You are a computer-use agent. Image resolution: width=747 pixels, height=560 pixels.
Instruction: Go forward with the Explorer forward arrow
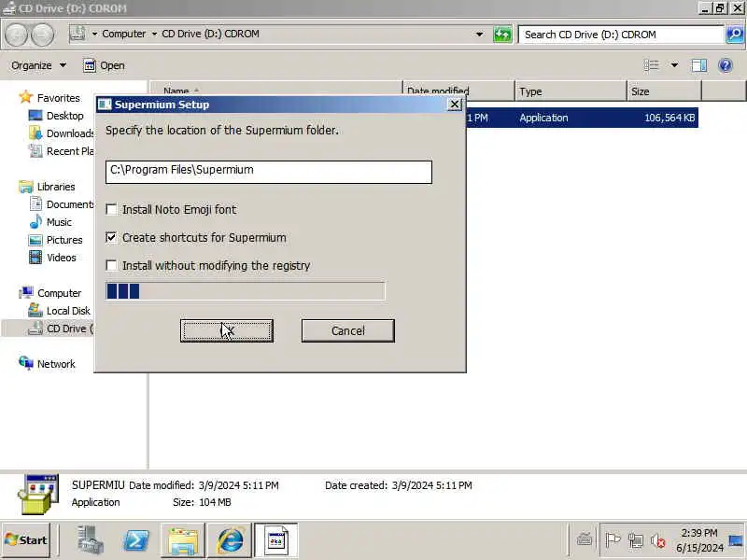[x=42, y=35]
